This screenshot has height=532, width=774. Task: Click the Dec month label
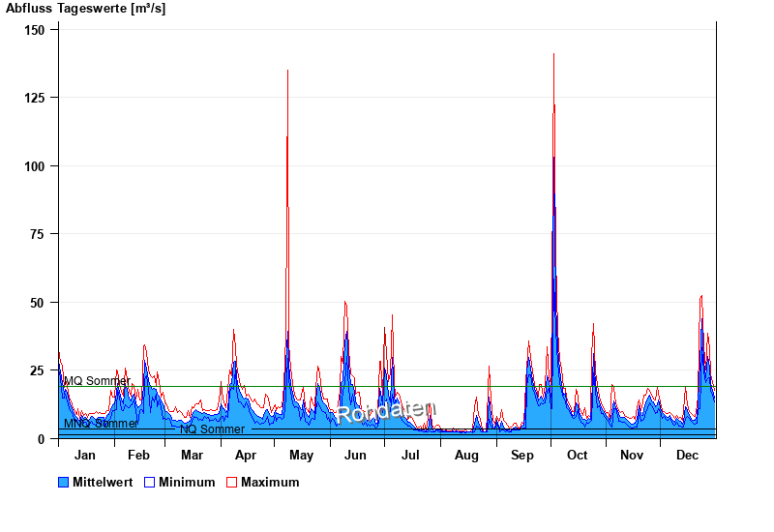pos(687,456)
